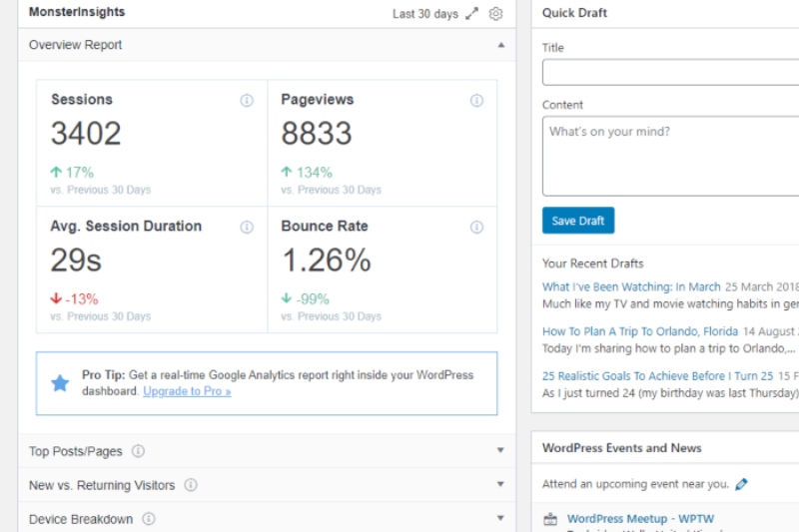This screenshot has width=799, height=532.
Task: Focus the Quick Draft Title field
Action: point(670,72)
